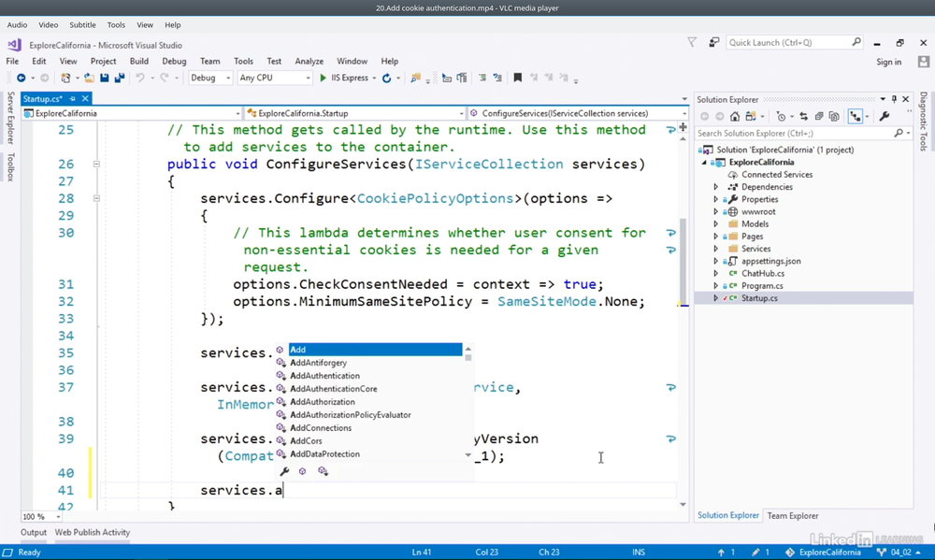Pin the Solution Explorer panel
Screen dimensions: 935x560
point(894,99)
